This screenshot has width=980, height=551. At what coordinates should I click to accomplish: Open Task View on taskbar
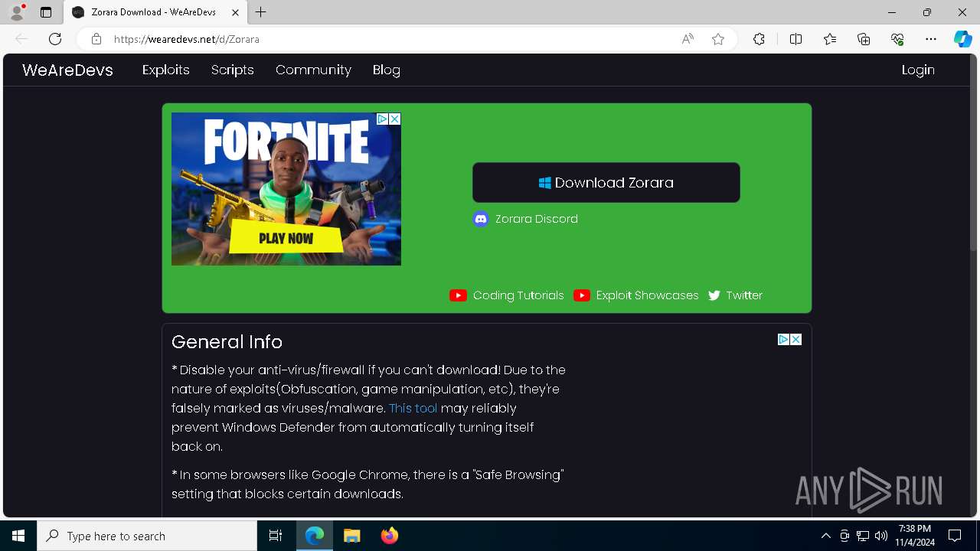tap(276, 536)
